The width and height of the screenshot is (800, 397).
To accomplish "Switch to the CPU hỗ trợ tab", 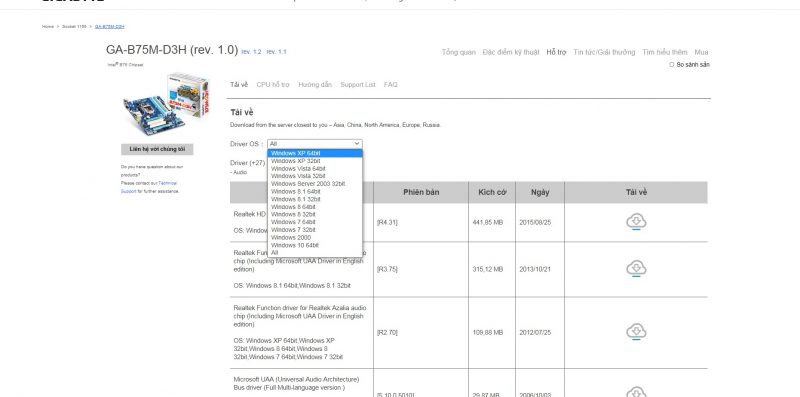I will point(273,85).
